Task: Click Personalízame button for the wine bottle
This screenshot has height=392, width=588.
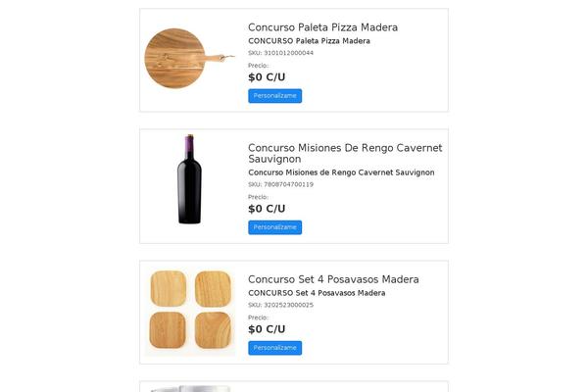Action: coord(274,227)
